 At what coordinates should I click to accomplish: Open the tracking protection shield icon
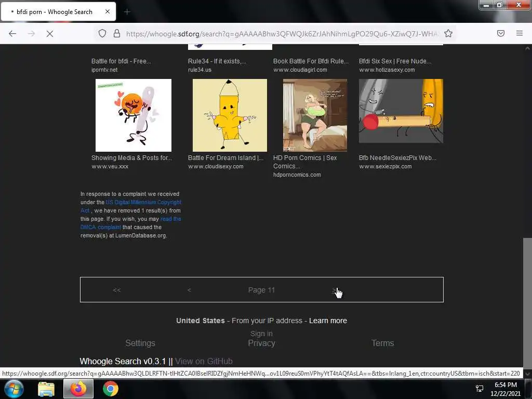click(x=102, y=33)
